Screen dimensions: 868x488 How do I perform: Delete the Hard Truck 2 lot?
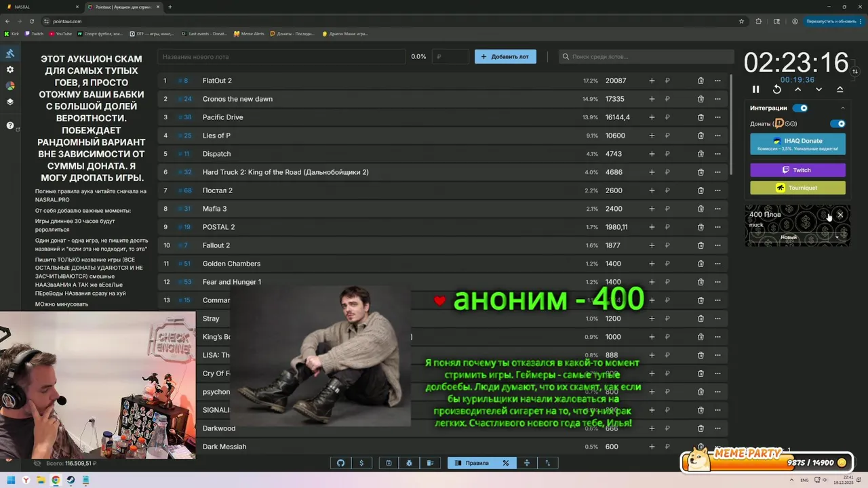point(701,172)
